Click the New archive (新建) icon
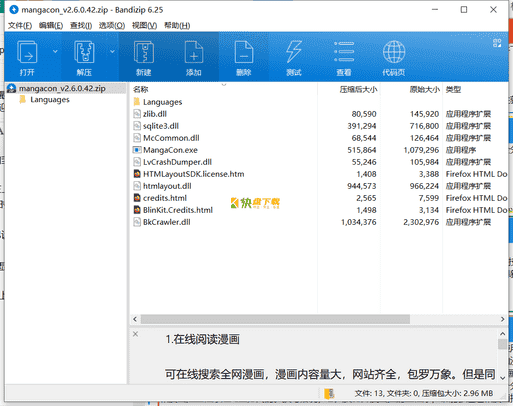Viewport: 513px width, 406px height. point(144,52)
